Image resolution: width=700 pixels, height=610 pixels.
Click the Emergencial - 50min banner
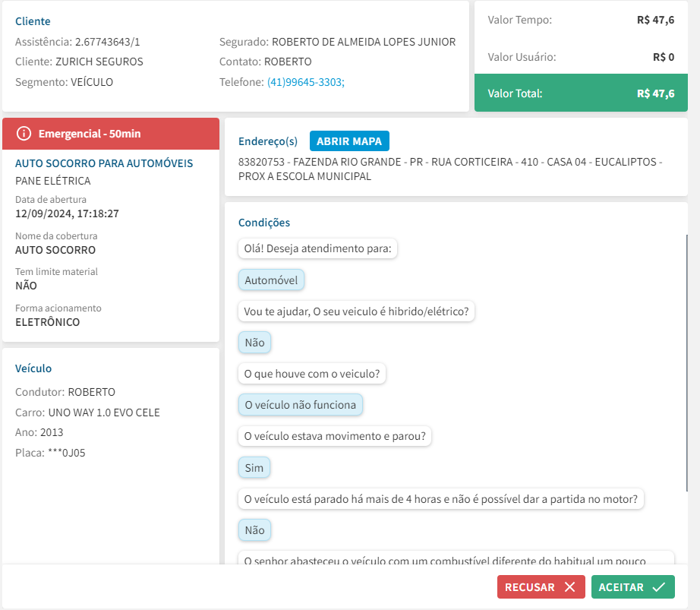pyautogui.click(x=111, y=134)
